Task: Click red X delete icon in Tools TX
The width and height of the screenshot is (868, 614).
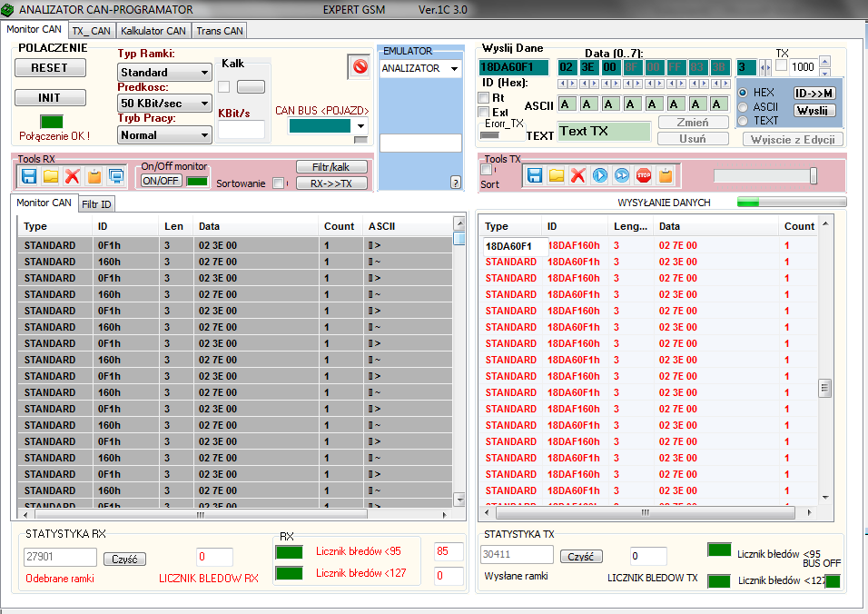Action: tap(578, 175)
